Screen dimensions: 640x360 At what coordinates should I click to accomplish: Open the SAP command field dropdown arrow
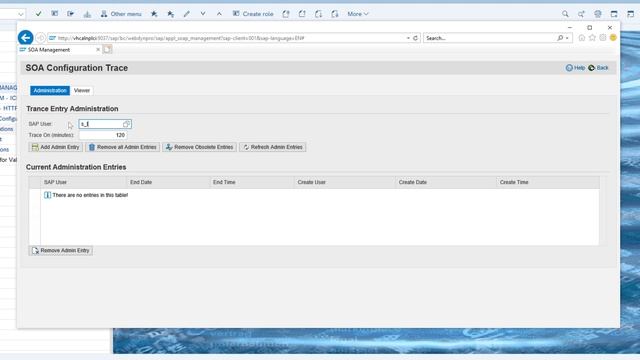click(20, 14)
